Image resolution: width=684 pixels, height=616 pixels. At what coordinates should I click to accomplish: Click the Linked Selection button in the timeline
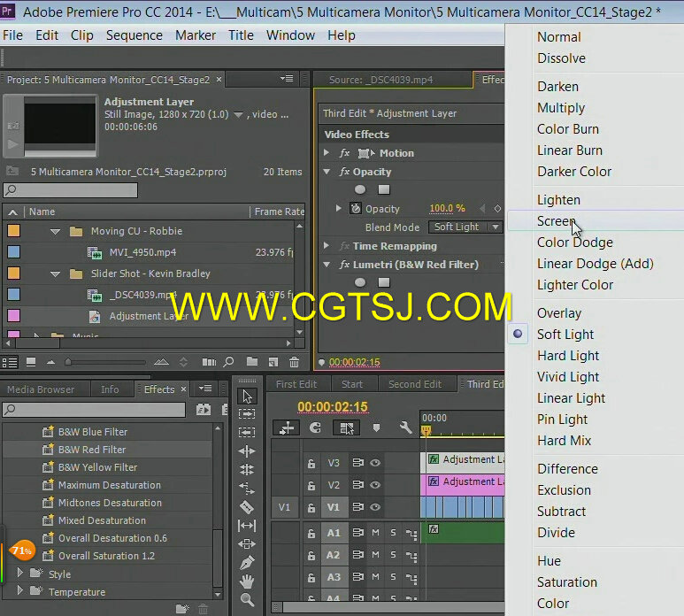[x=347, y=428]
